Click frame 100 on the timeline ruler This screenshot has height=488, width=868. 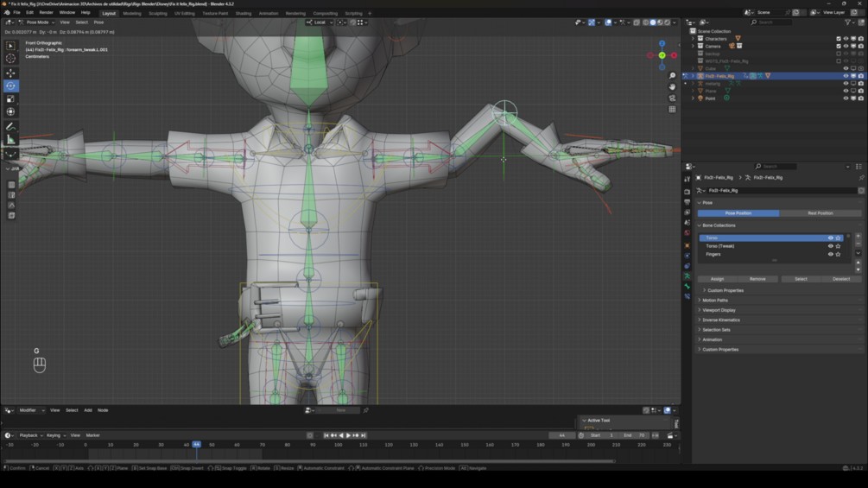click(338, 445)
